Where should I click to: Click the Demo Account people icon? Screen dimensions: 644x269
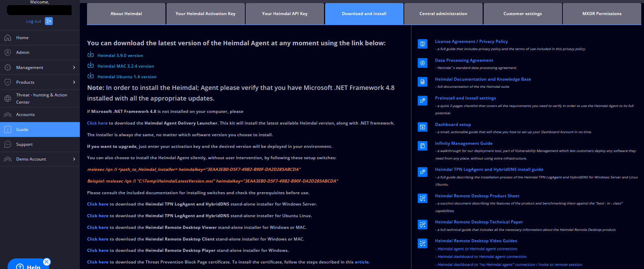(x=8, y=159)
